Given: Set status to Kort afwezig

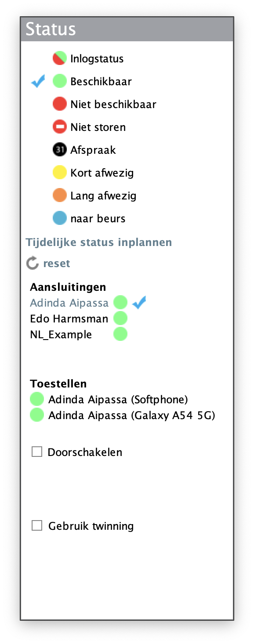Looking at the screenshot, I should click(59, 172).
